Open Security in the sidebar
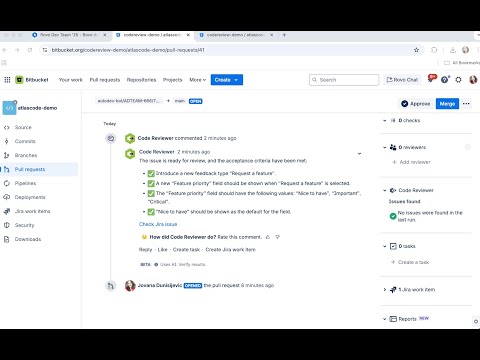 (x=24, y=225)
